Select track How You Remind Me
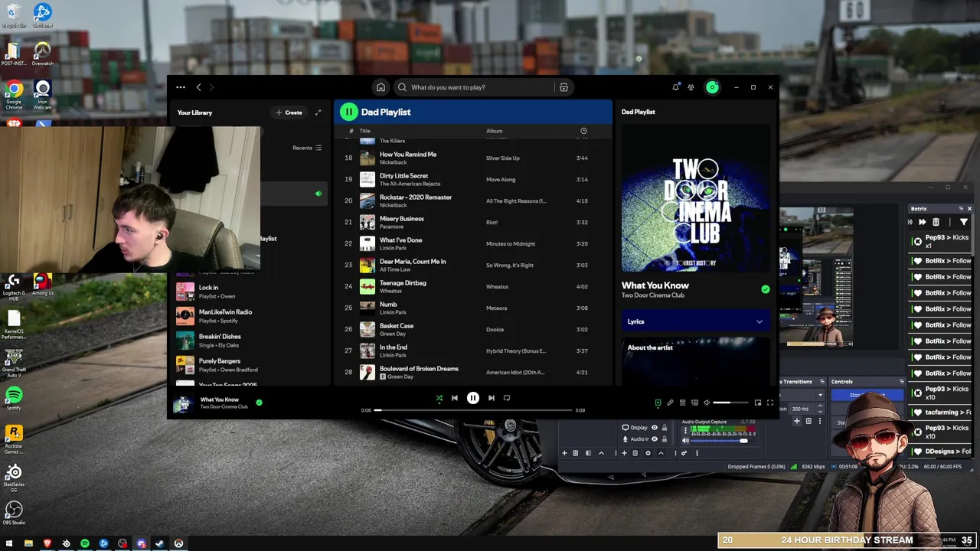980x551 pixels. click(473, 158)
